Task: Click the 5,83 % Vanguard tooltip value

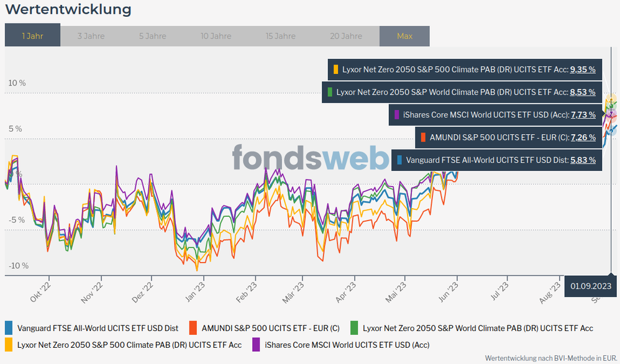Action: click(x=583, y=160)
